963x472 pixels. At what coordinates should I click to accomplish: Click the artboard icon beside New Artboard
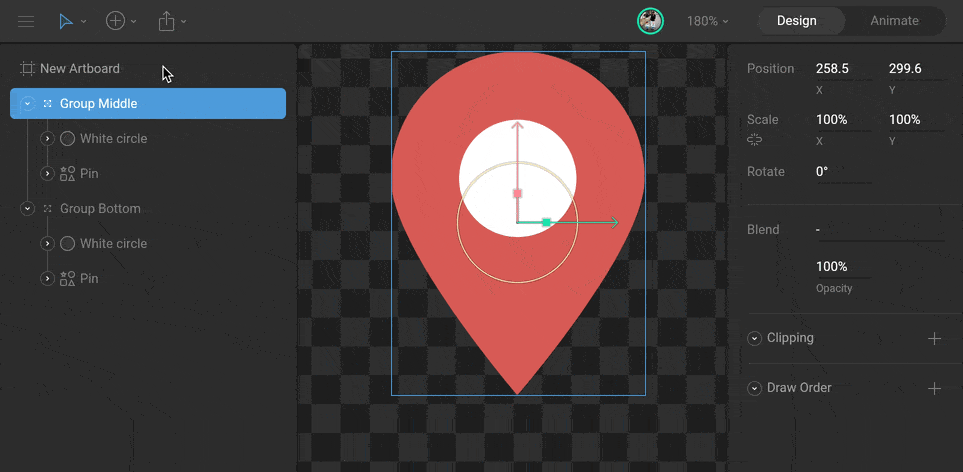[x=27, y=69]
